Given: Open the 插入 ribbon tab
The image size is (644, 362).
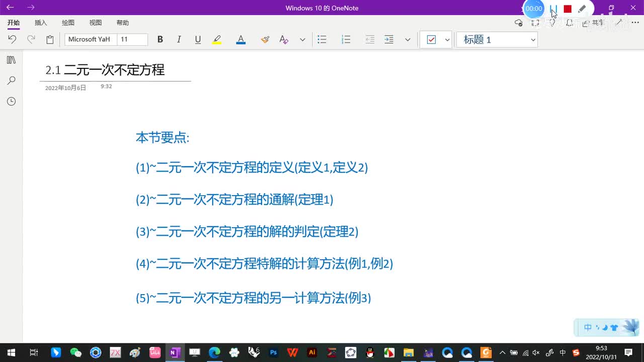Looking at the screenshot, I should coord(41,23).
